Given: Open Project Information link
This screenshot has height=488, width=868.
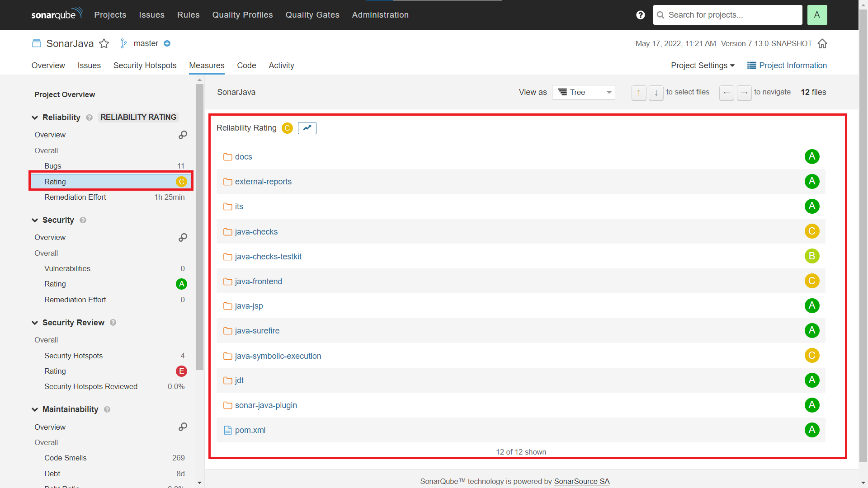Looking at the screenshot, I should 787,66.
